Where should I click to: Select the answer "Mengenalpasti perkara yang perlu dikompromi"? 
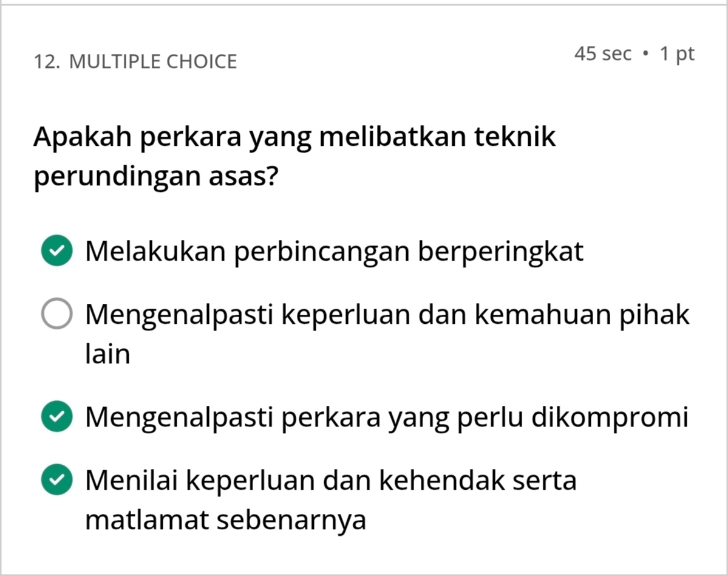(386, 417)
